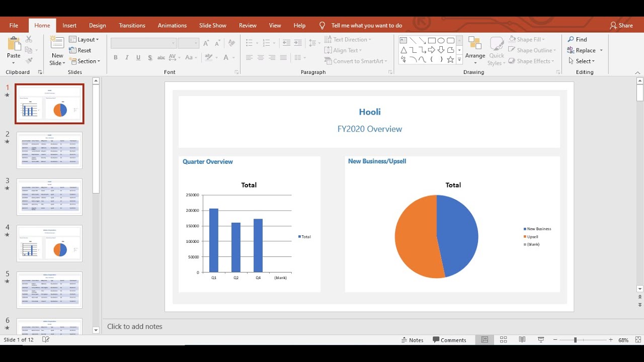Switch to the Animations tab
The width and height of the screenshot is (644, 362).
(172, 26)
